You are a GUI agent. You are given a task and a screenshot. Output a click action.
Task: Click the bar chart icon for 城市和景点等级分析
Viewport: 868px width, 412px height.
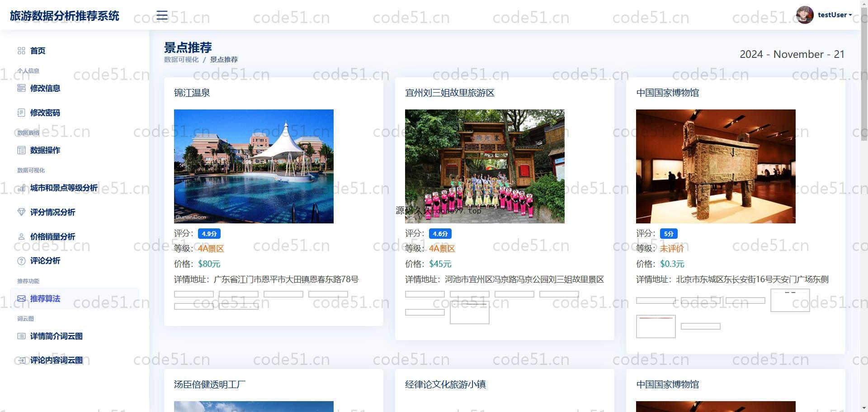tap(21, 188)
